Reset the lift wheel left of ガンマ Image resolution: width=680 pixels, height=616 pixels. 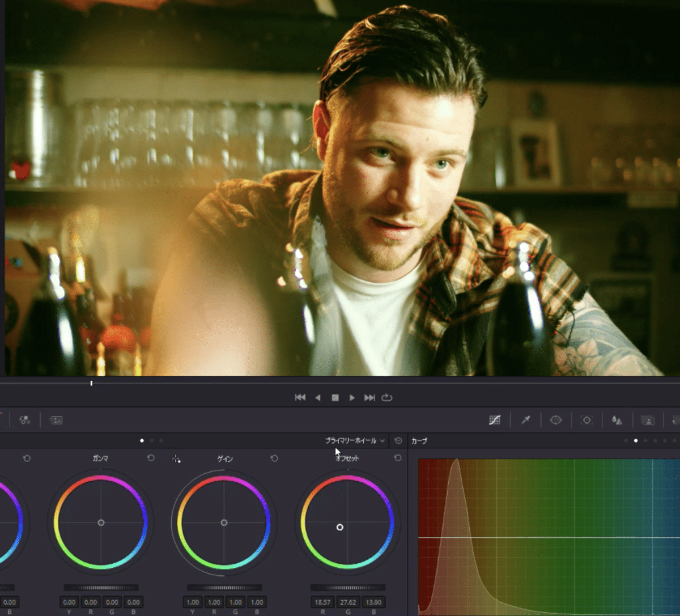point(27,458)
